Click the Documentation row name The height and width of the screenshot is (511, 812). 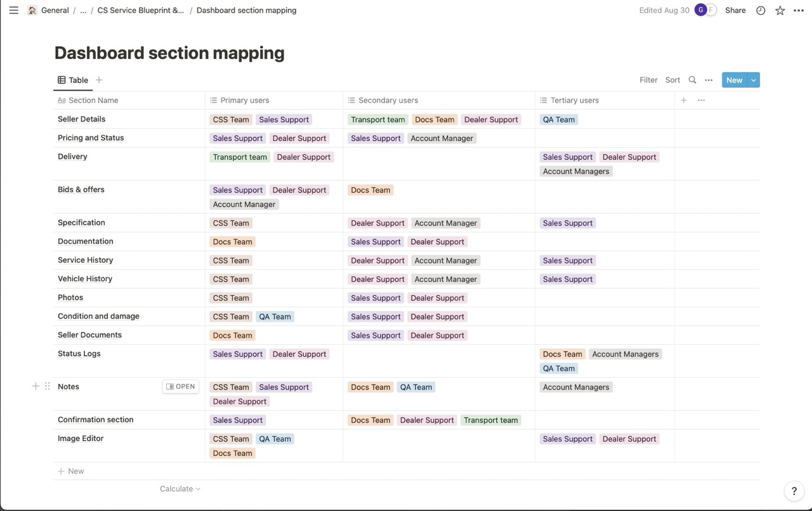click(x=86, y=241)
